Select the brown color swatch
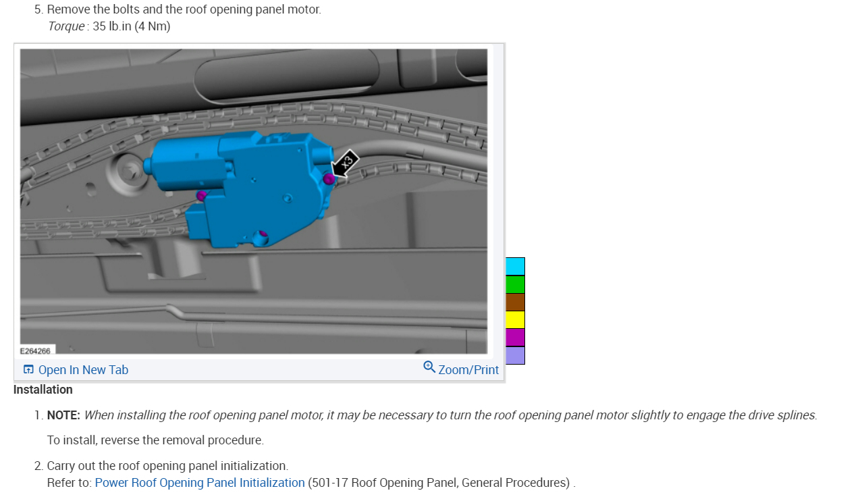The image size is (868, 497). [515, 302]
